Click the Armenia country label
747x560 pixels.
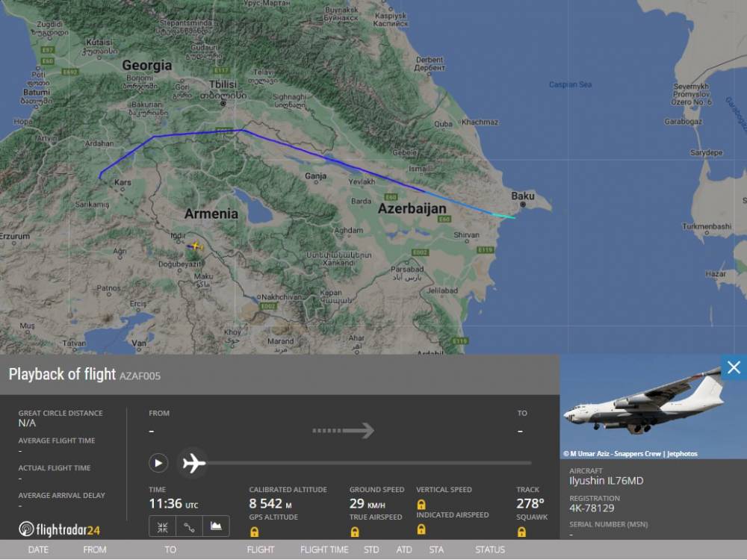[211, 214]
